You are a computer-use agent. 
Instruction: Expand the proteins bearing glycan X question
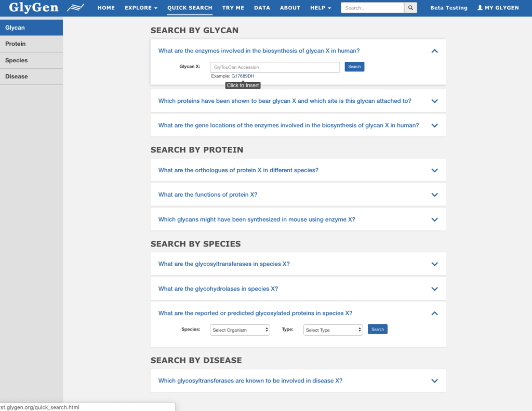tap(434, 101)
